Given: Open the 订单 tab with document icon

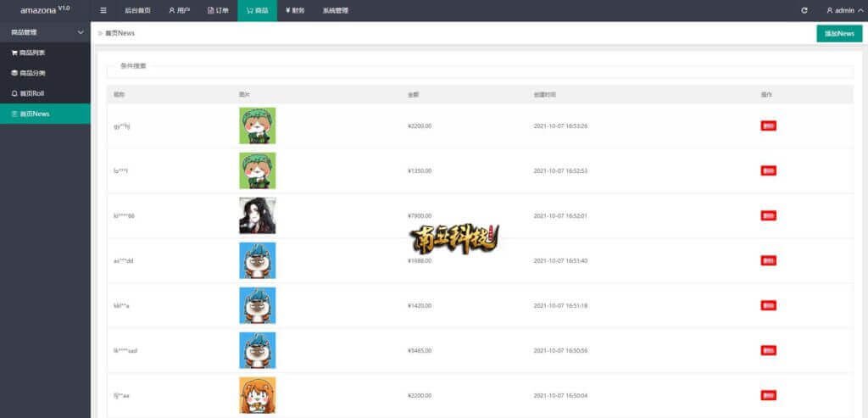Looking at the screenshot, I should (x=218, y=10).
